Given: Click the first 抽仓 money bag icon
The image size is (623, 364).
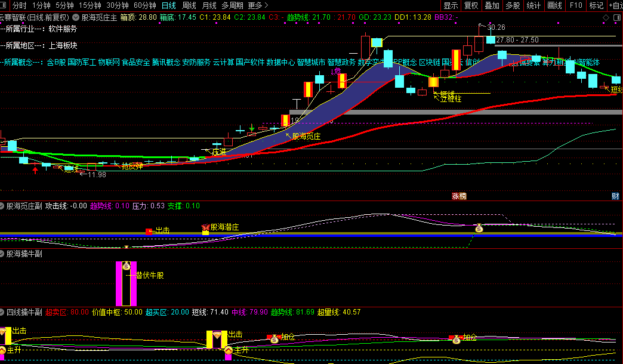Looking at the screenshot, I should tap(275, 339).
